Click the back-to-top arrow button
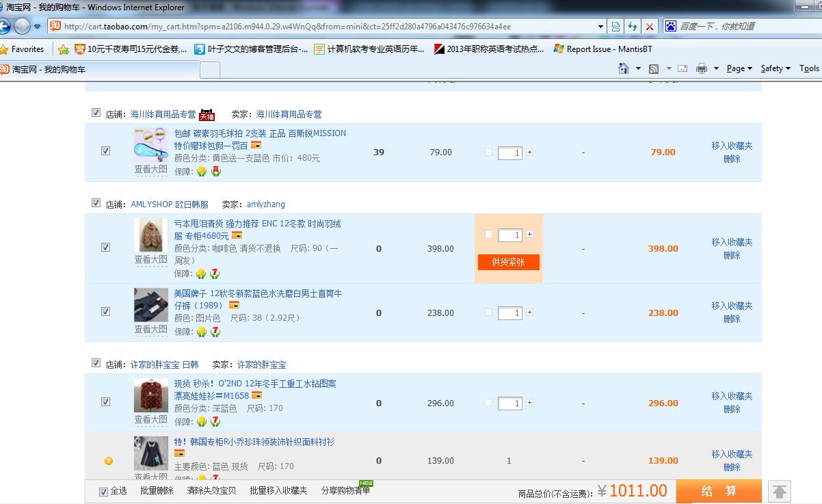The height and width of the screenshot is (504, 822). coord(780,491)
